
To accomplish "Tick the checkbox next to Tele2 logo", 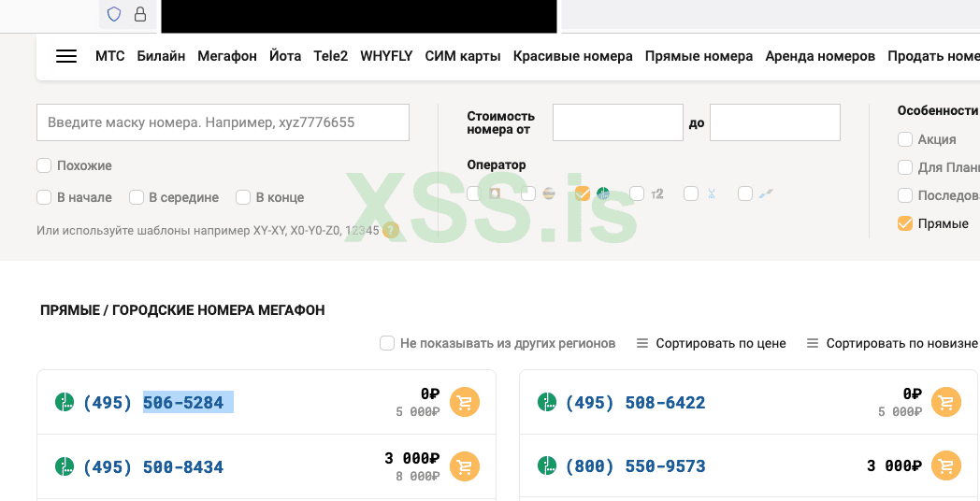I will [637, 193].
